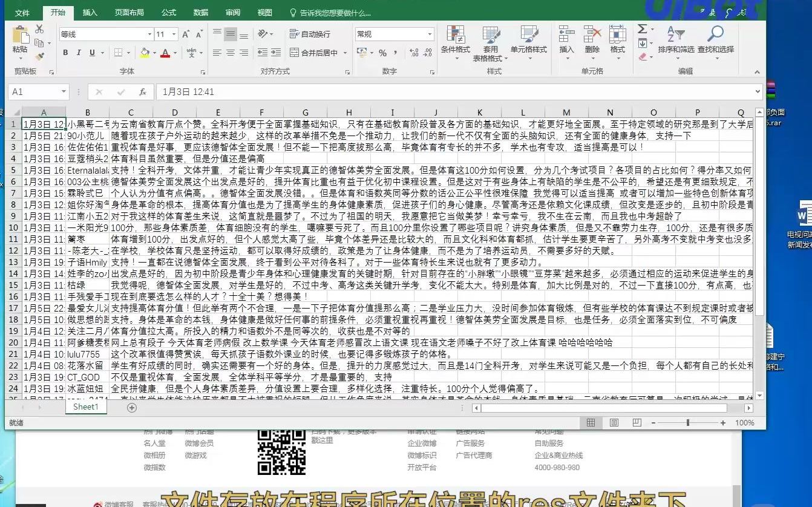
Task: Open the number format 常规 dropdown
Action: 430,34
